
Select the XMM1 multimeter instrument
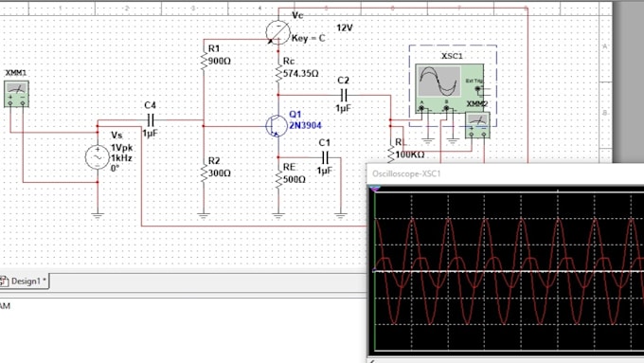coord(16,94)
